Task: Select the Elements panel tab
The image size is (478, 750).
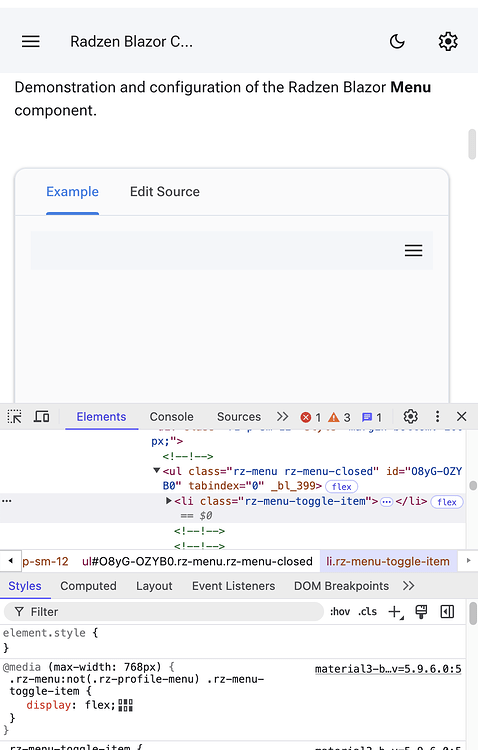Action: [101, 417]
